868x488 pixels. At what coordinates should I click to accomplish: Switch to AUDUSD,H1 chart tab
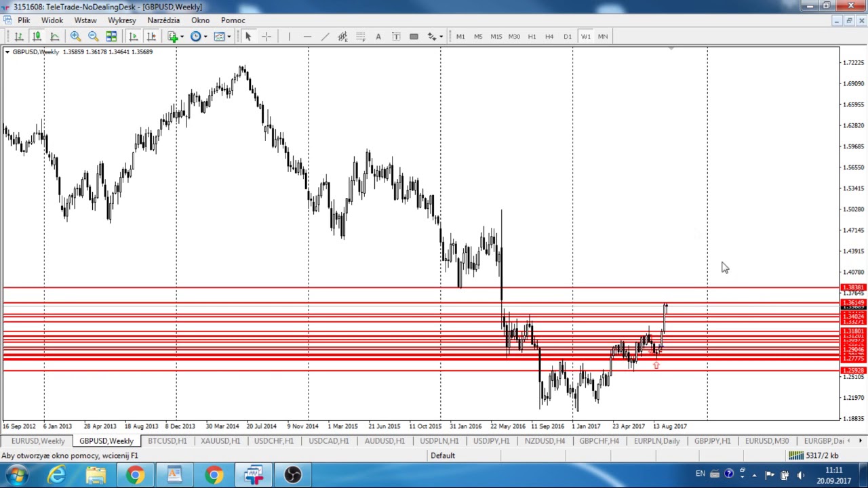pyautogui.click(x=384, y=441)
